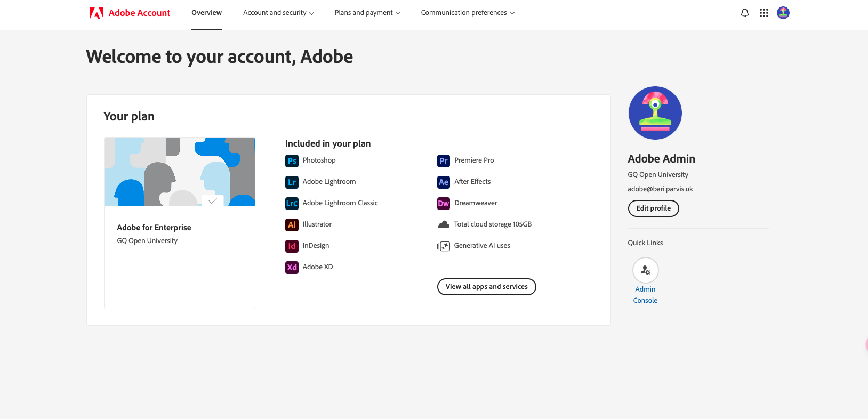Click the Adobe Admin name heading
Image resolution: width=868 pixels, height=419 pixels.
[661, 159]
